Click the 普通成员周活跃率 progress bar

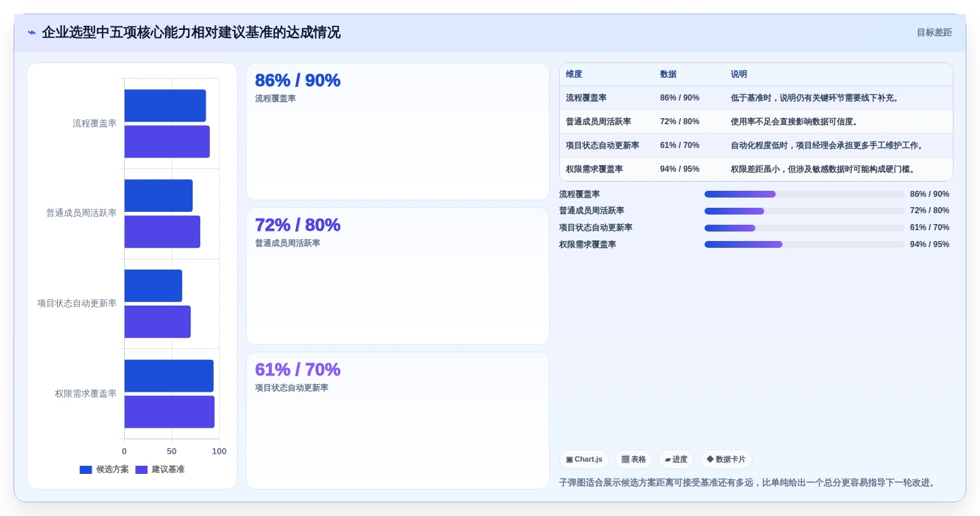(x=804, y=211)
